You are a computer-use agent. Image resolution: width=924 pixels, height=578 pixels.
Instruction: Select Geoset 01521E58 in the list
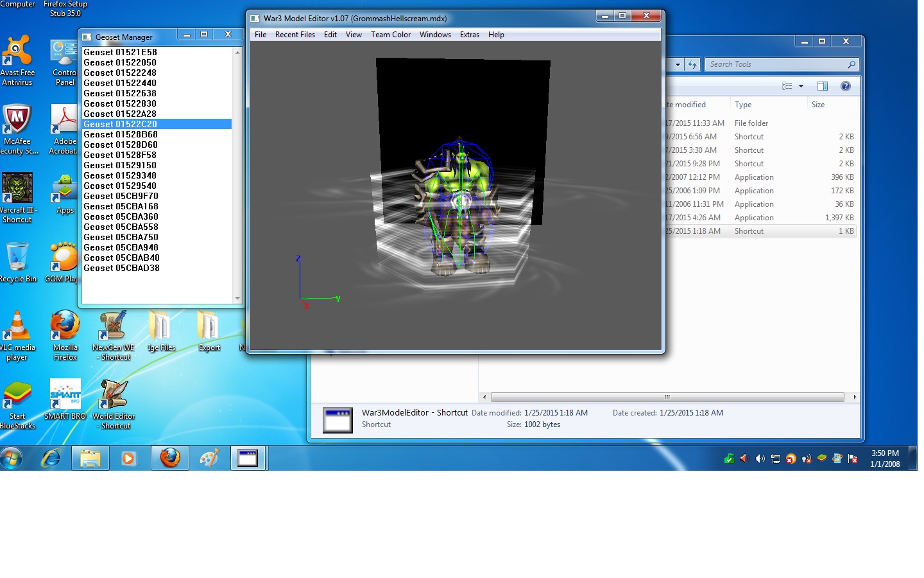coord(157,52)
